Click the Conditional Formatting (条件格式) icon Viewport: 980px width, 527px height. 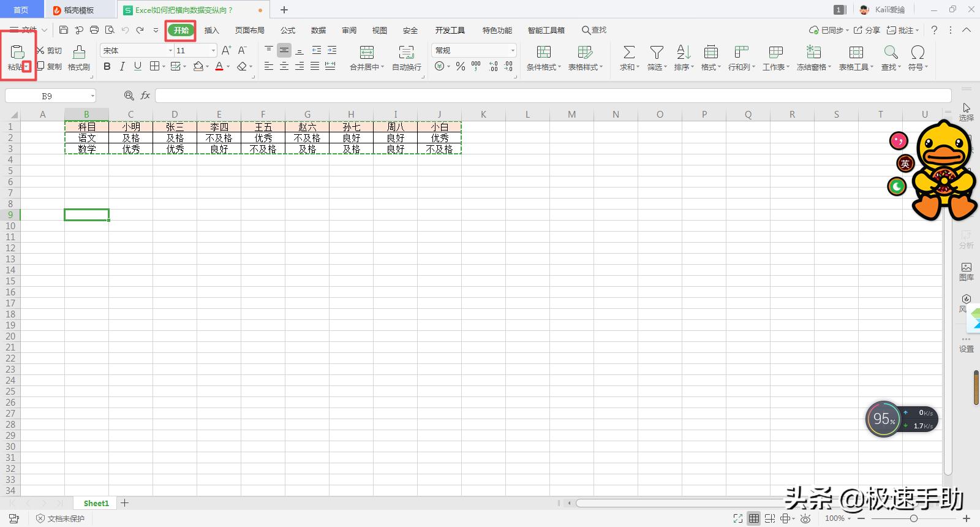(x=543, y=53)
